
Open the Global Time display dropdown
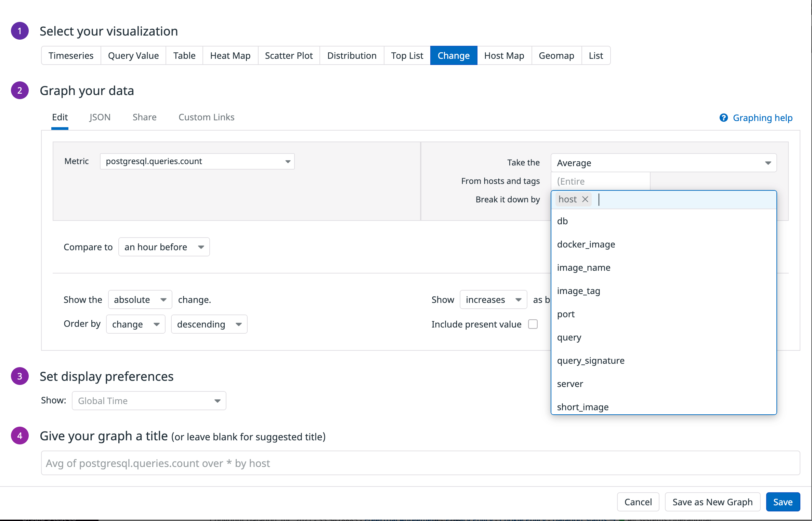click(149, 400)
